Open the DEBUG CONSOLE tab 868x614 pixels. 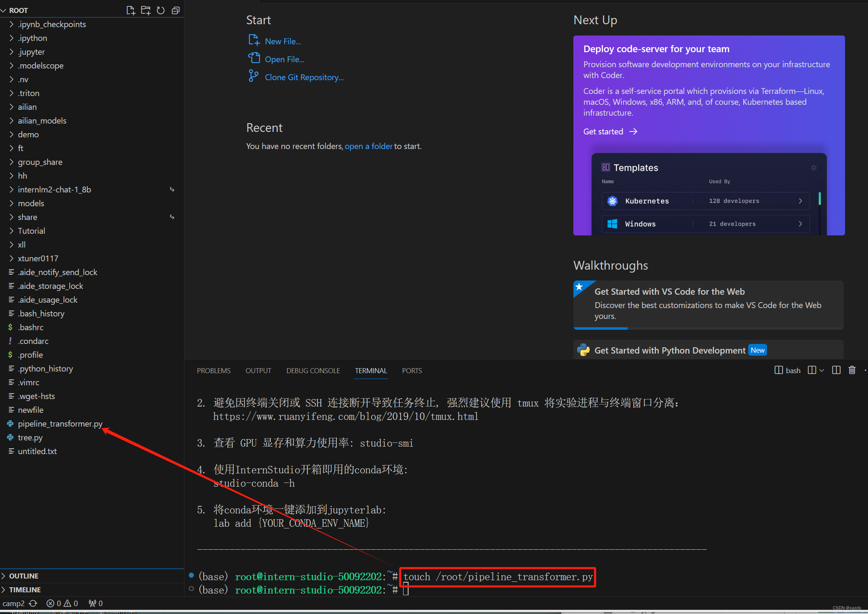click(313, 371)
